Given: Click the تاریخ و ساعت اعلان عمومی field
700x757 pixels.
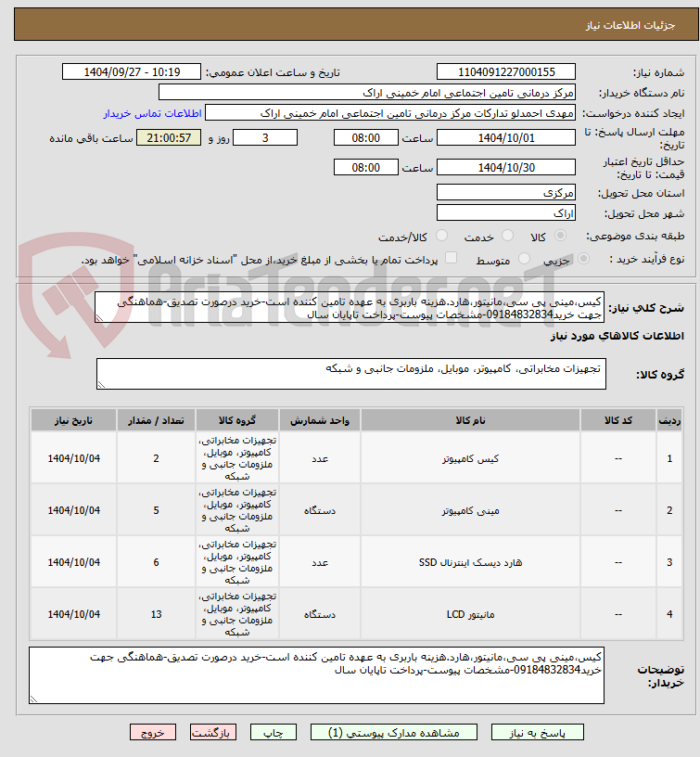Looking at the screenshot, I should point(132,72).
